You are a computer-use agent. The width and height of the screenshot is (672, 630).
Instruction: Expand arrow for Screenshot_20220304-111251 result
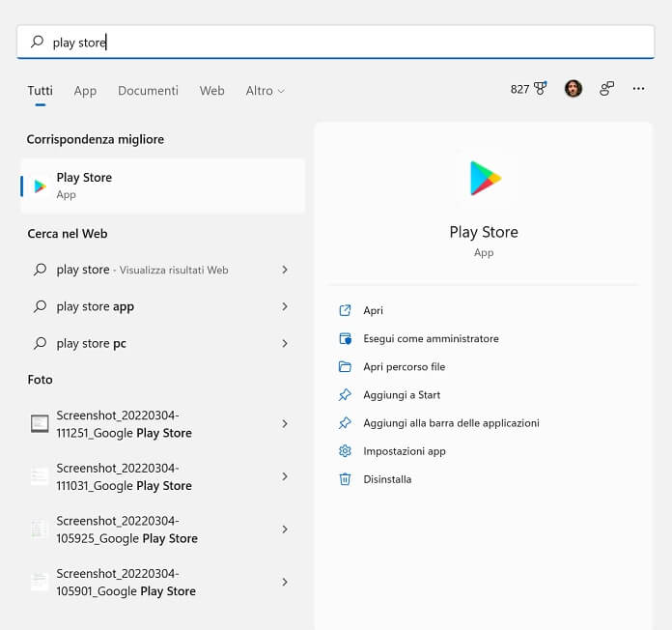coord(285,424)
